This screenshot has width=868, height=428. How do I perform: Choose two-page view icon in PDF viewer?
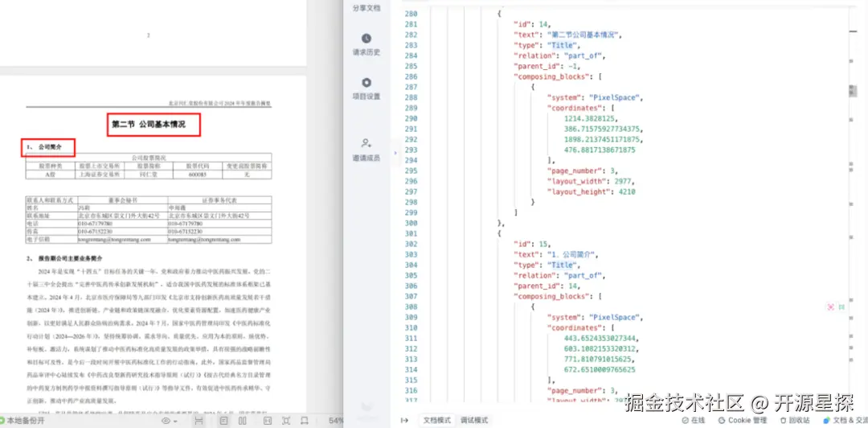pos(242,421)
